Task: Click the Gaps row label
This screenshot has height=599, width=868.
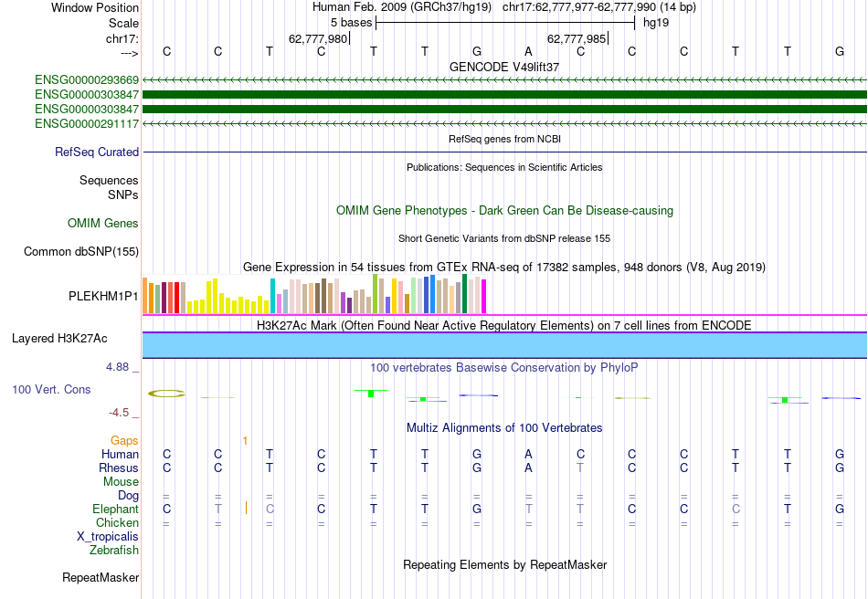Action: pyautogui.click(x=124, y=441)
